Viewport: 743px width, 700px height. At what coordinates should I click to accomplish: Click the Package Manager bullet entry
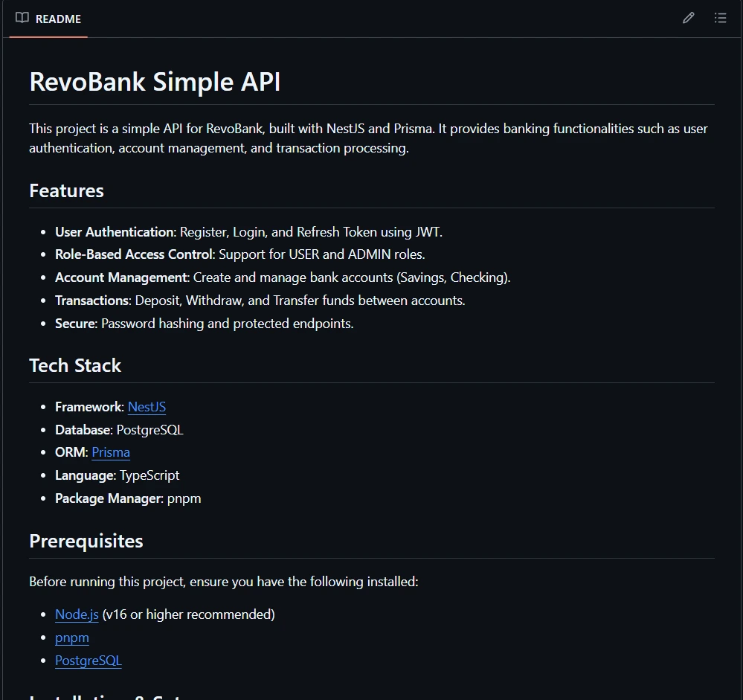tap(128, 498)
